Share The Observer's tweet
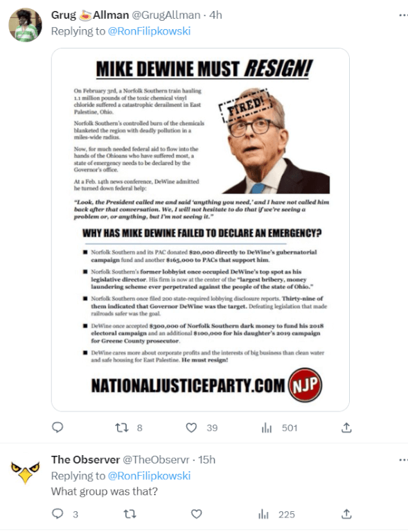This screenshot has height=532, width=408. point(346,514)
